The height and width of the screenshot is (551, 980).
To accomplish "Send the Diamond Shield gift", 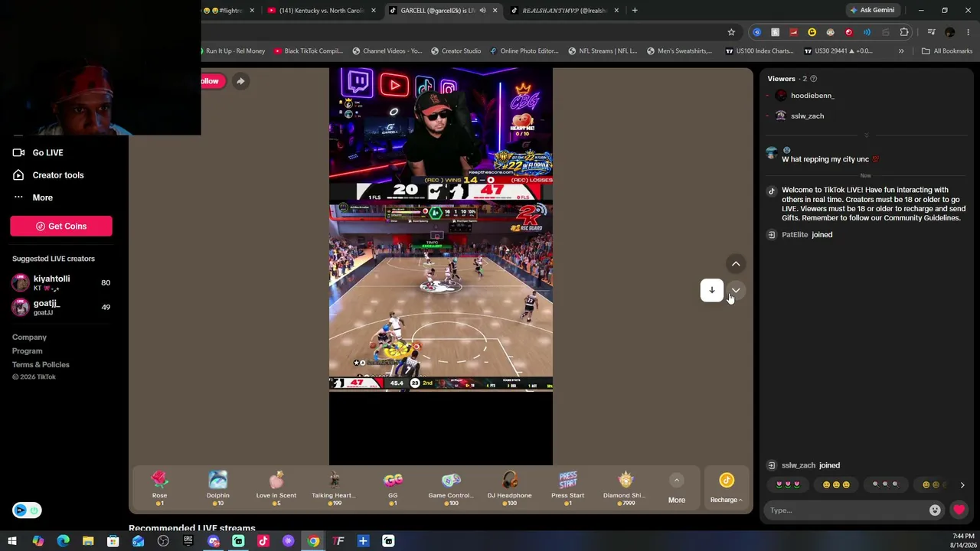I will (626, 487).
